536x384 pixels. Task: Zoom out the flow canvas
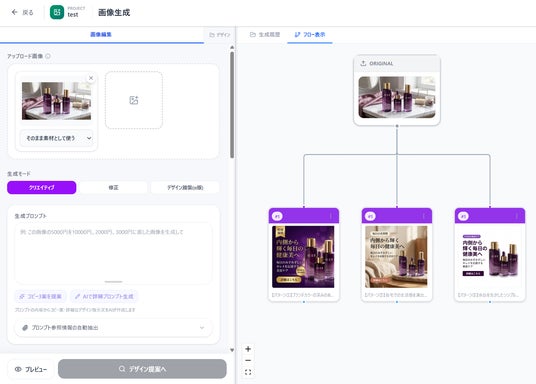(x=248, y=360)
